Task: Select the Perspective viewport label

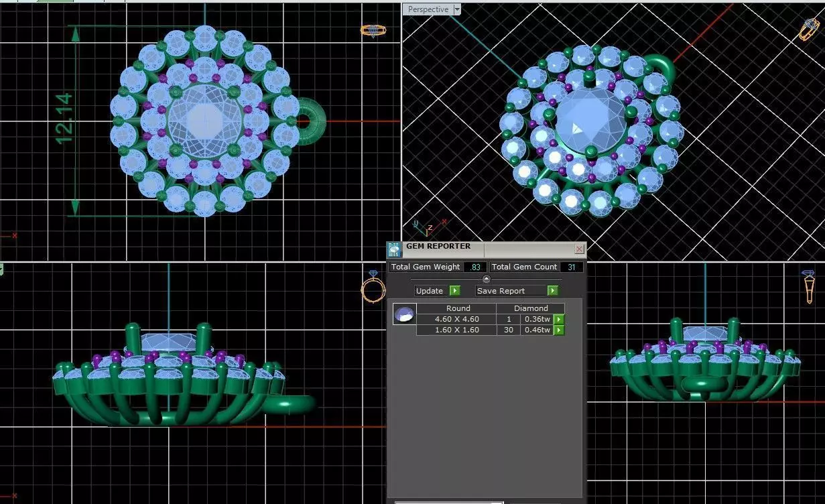Action: (428, 9)
